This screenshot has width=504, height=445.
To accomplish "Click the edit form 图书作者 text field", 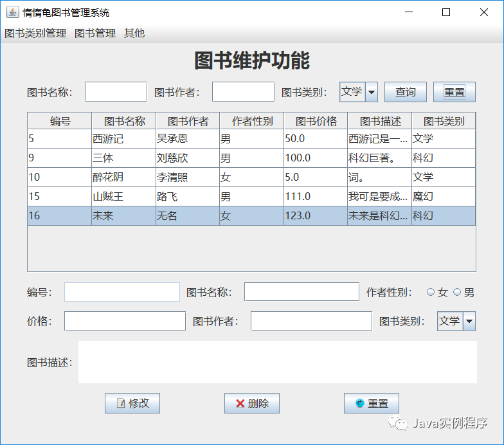I will [x=311, y=321].
